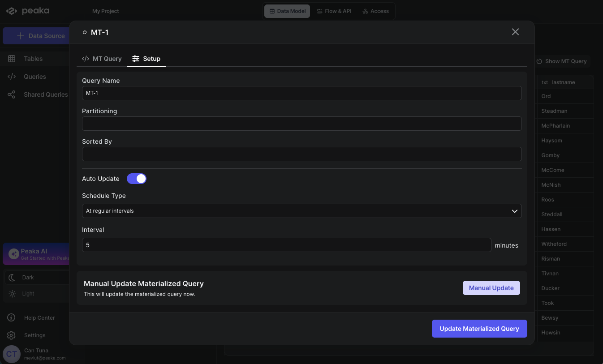Switch to Light theme option

point(28,294)
